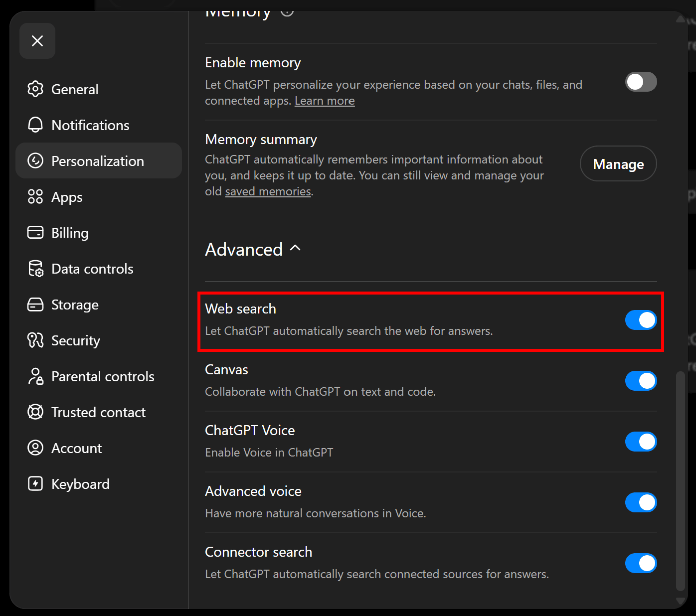Toggle ChatGPT Voice off
The image size is (696, 616).
(x=641, y=442)
